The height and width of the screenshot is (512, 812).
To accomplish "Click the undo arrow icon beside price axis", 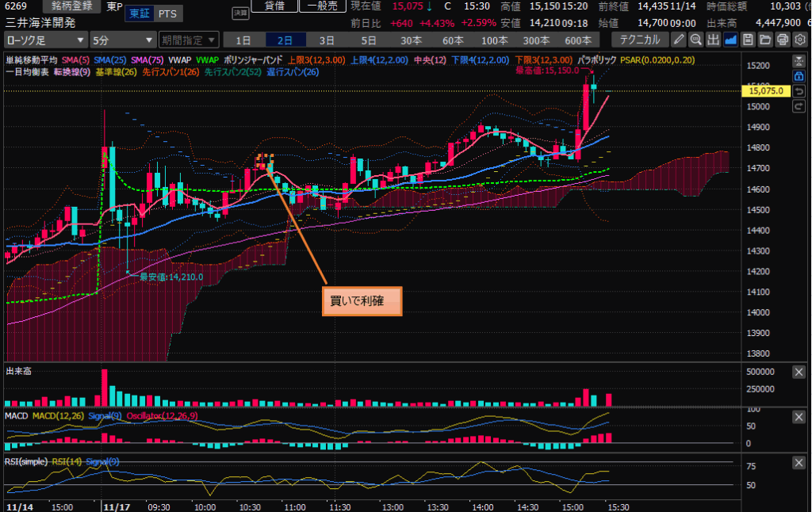I will coord(799,91).
